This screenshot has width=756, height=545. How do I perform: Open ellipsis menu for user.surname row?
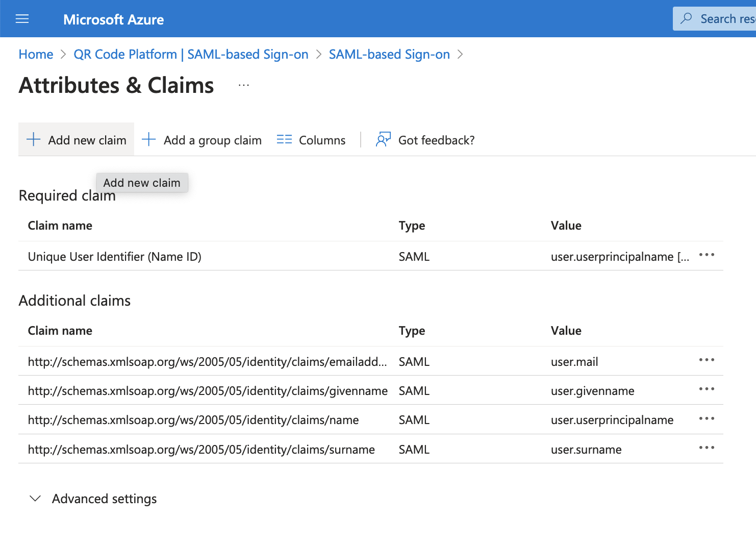(x=707, y=448)
